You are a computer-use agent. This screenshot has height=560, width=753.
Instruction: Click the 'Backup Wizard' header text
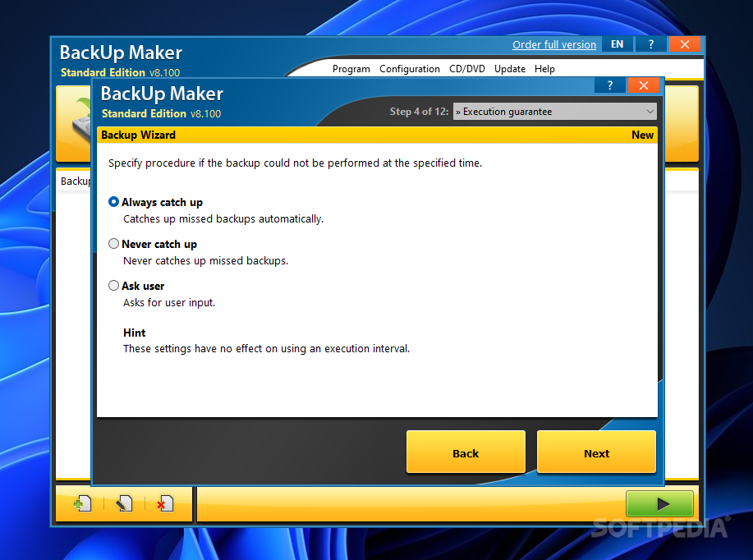coord(138,135)
